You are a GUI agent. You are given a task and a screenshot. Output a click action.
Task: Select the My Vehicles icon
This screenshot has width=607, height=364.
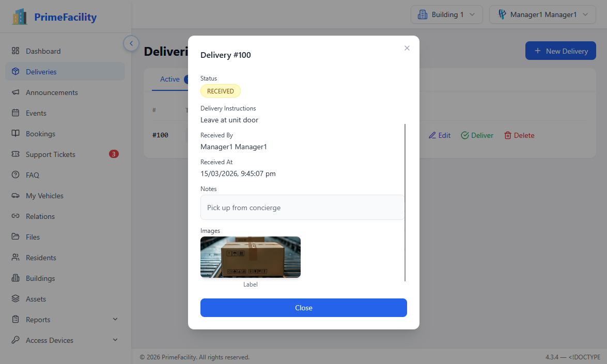coord(17,196)
